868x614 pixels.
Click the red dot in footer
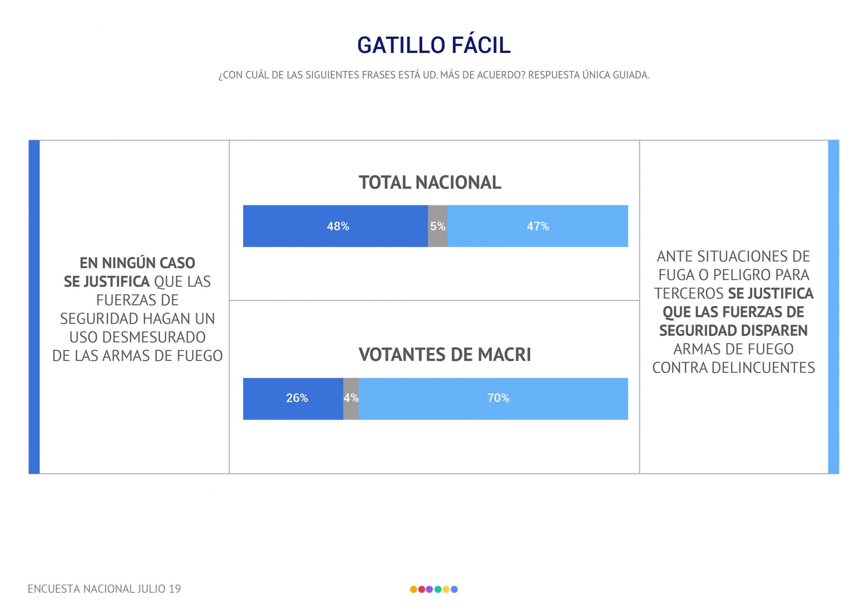421,589
